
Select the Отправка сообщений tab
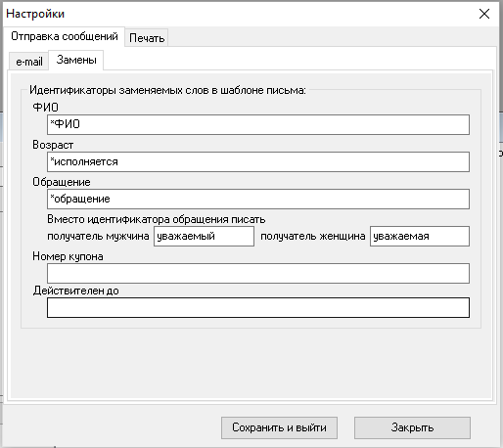[65, 36]
